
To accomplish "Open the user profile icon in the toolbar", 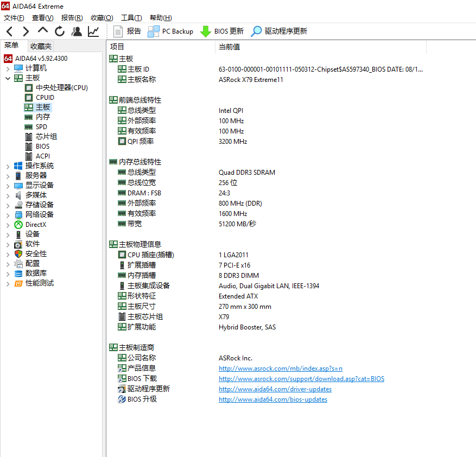I will pyautogui.click(x=77, y=31).
